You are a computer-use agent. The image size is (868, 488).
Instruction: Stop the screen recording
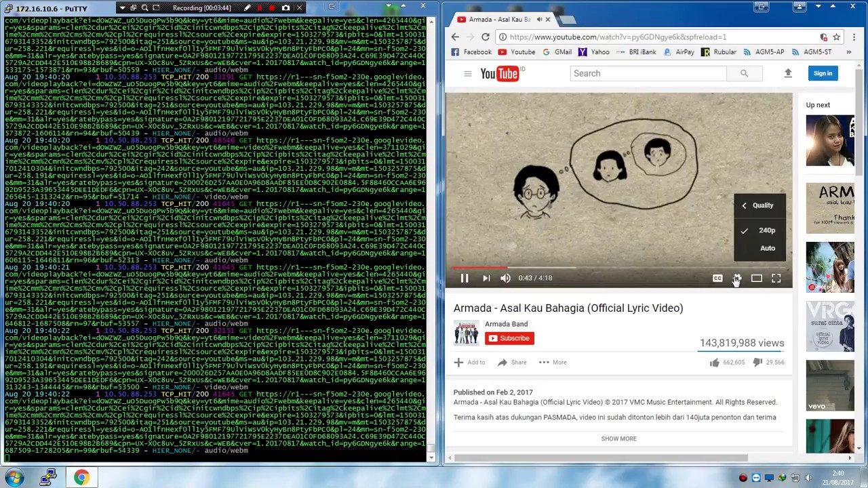click(272, 8)
